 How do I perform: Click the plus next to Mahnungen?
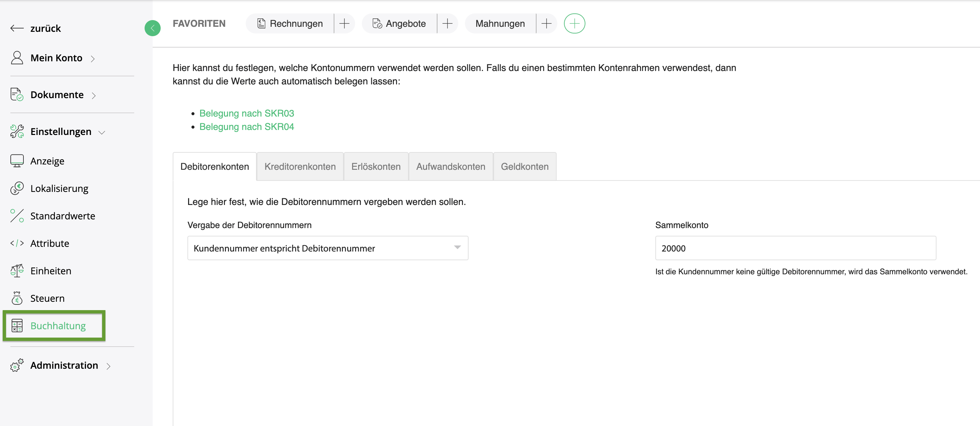pos(546,23)
